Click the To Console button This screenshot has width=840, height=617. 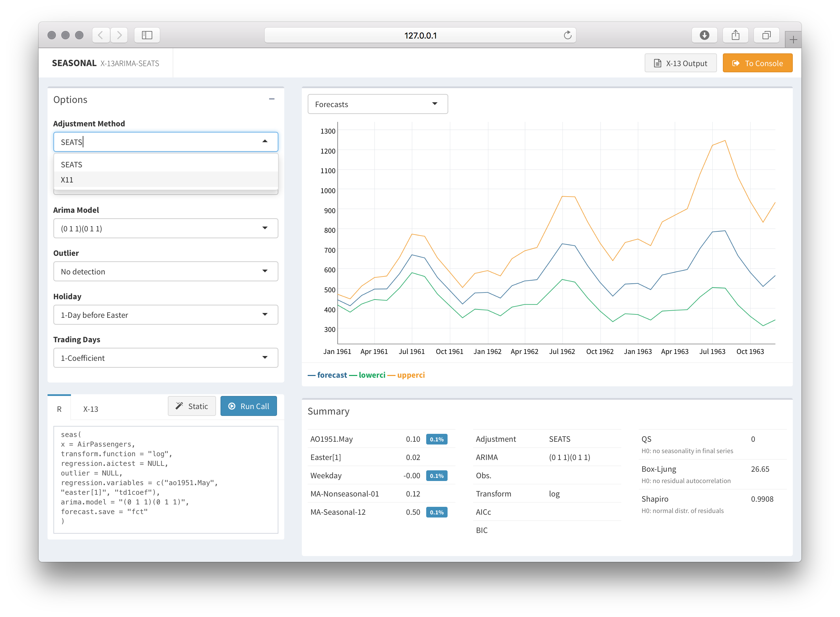click(x=757, y=63)
